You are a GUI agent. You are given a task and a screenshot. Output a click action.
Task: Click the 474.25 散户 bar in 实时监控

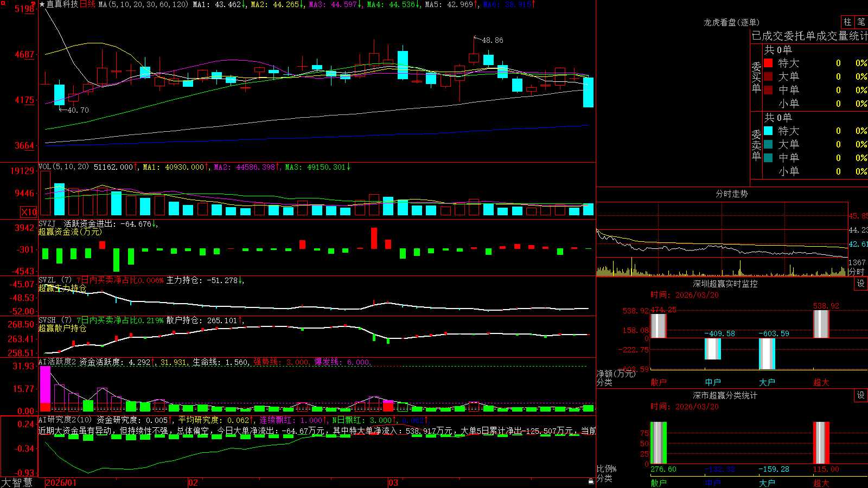pyautogui.click(x=658, y=325)
